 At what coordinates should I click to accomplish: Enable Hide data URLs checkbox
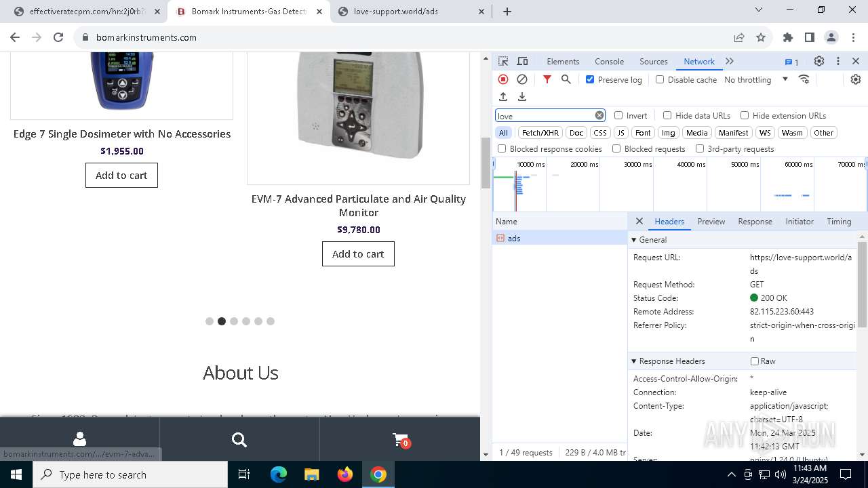[x=667, y=115]
